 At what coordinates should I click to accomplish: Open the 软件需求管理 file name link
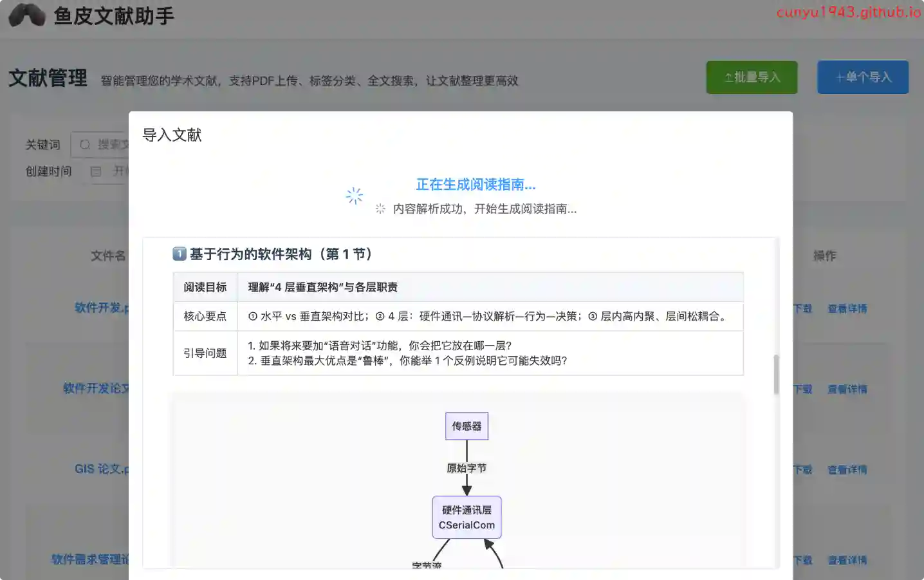click(x=91, y=559)
